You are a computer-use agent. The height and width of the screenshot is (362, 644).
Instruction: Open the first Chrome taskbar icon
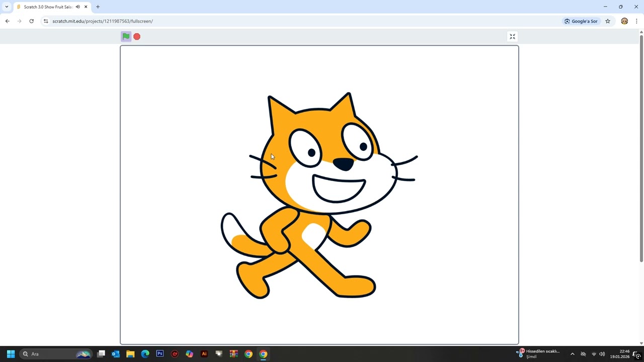(249, 354)
